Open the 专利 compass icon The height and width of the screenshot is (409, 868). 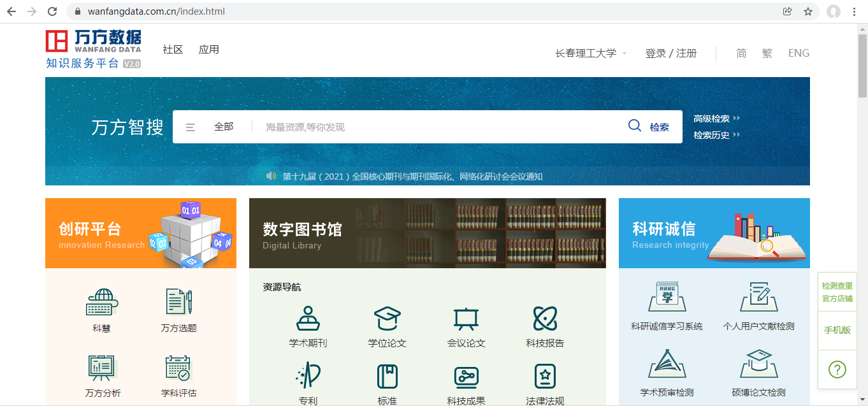click(308, 376)
